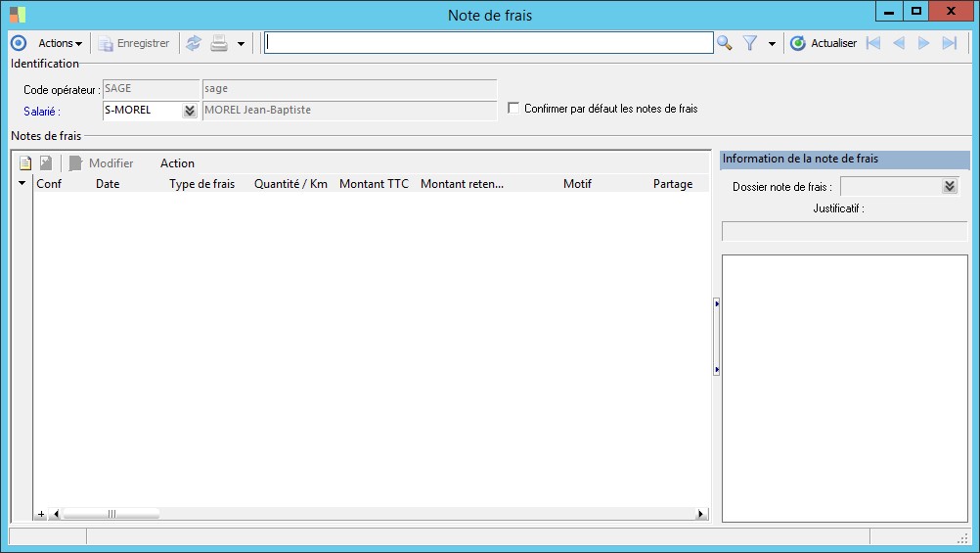Click the blue Salarié link label

coord(42,112)
